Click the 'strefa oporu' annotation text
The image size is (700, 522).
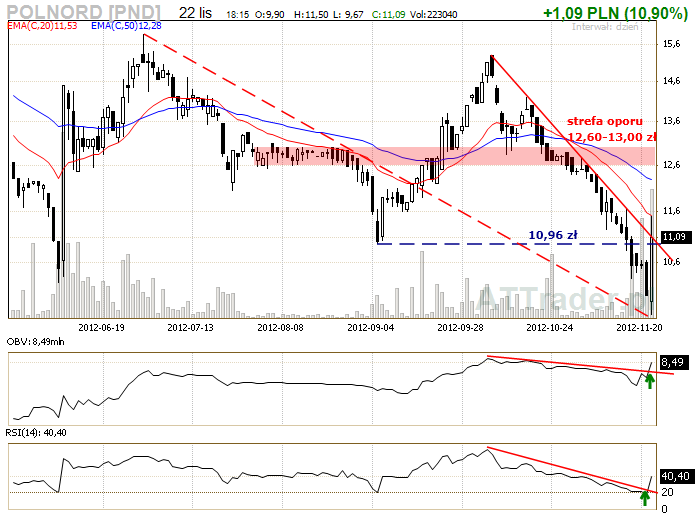(604, 121)
